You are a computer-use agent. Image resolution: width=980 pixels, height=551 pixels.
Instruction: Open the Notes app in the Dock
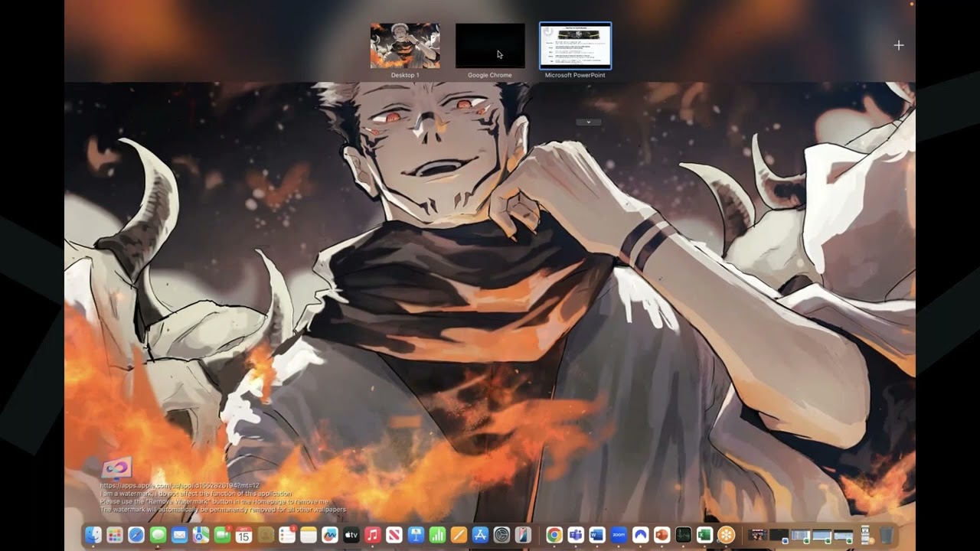pos(309,535)
